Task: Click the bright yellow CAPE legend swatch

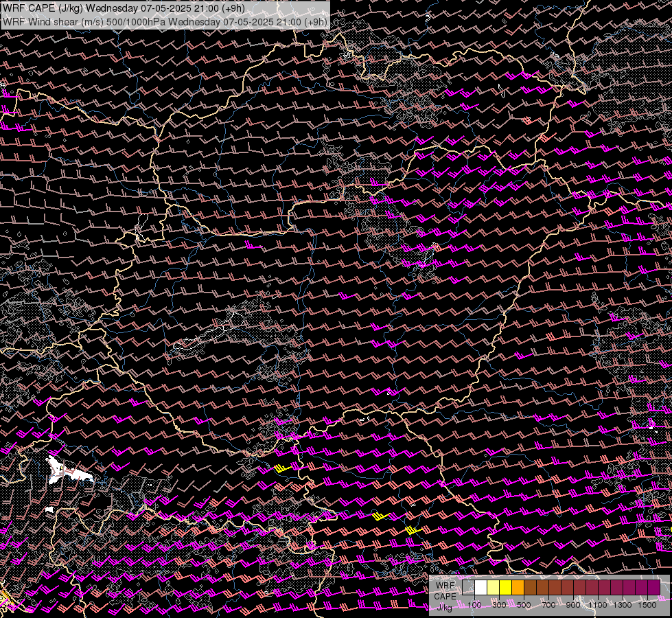Action: coord(506,587)
